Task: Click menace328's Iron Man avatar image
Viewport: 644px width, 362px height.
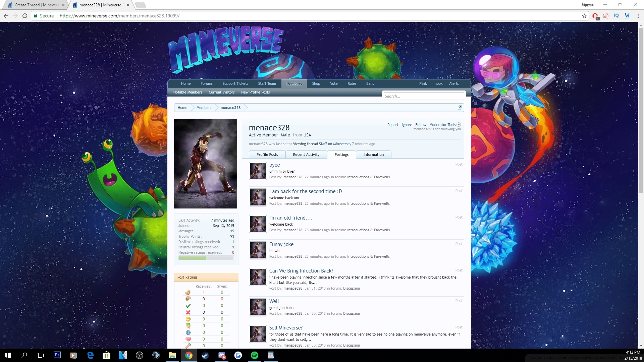Action: point(205,164)
